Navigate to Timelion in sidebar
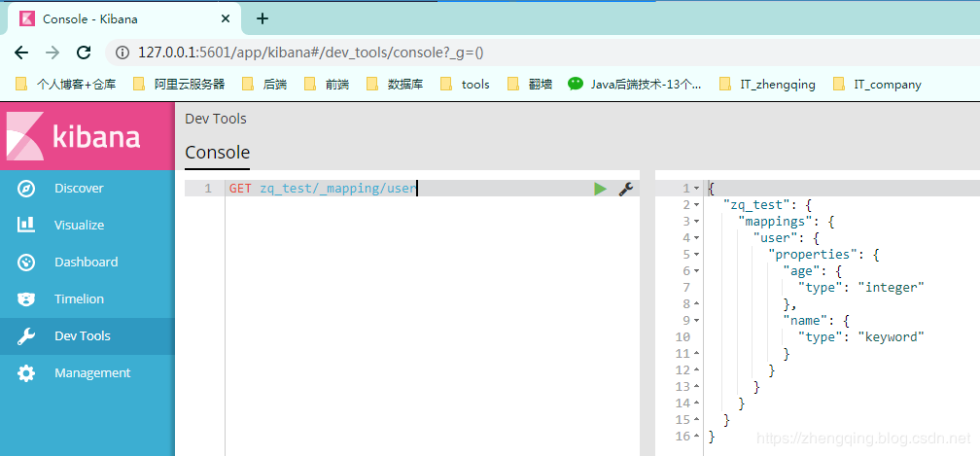980x456 pixels. 87,299
